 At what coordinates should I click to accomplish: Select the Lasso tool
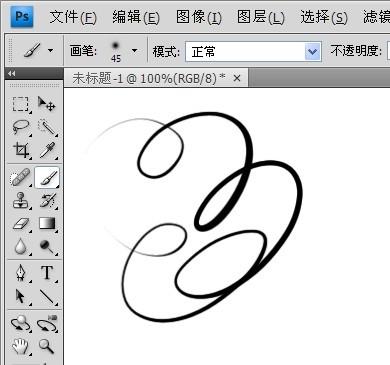pyautogui.click(x=21, y=127)
